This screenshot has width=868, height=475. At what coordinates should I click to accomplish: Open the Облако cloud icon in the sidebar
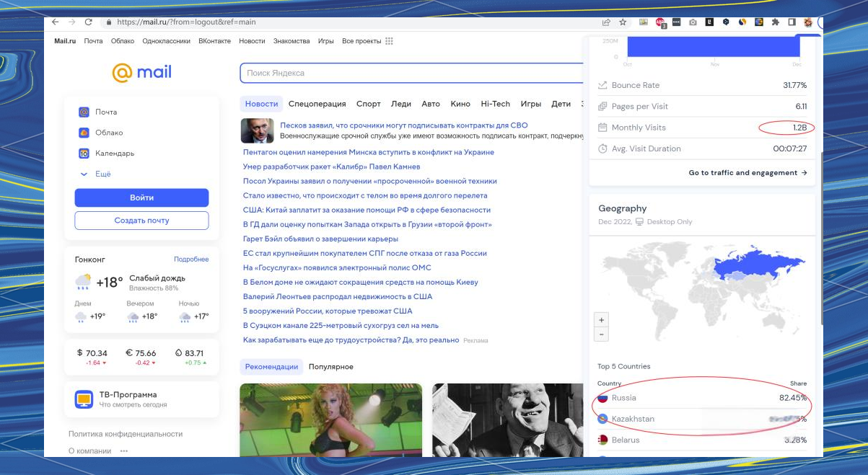[x=84, y=133]
